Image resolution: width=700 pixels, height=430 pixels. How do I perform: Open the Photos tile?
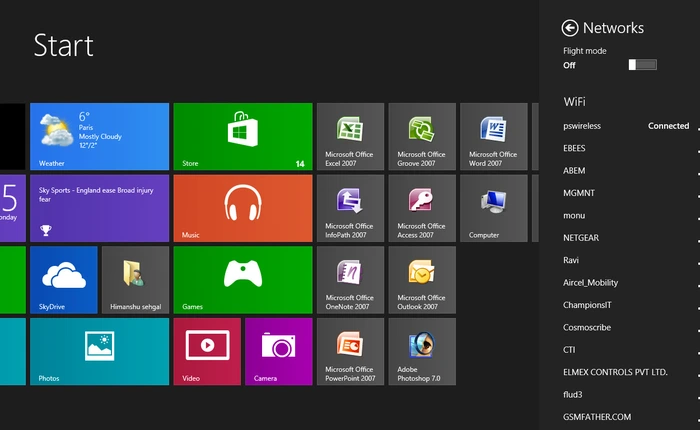pyautogui.click(x=100, y=351)
